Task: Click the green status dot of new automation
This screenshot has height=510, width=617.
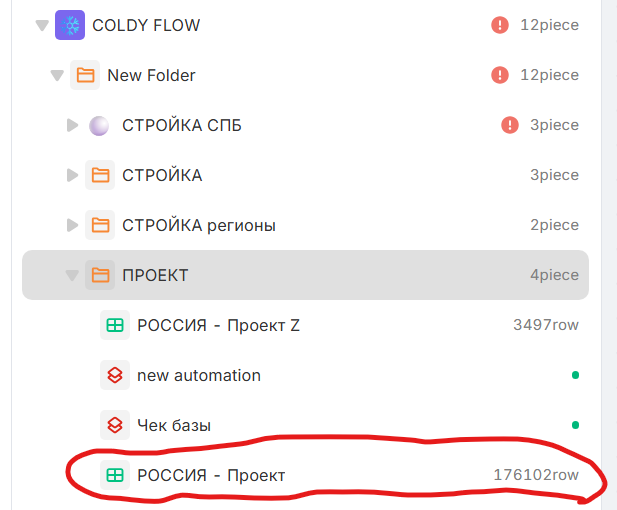Action: click(575, 375)
